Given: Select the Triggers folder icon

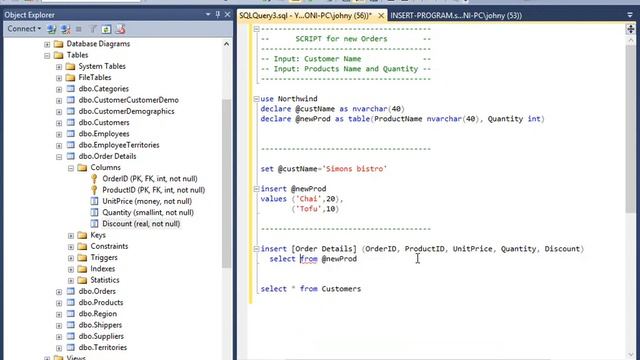Looking at the screenshot, I should [x=82, y=258].
